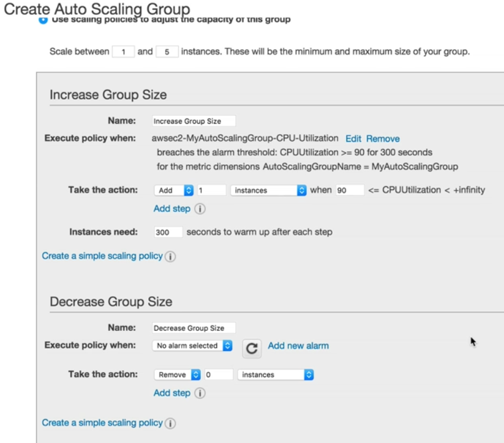Click maximum instances field showing 5
504x443 pixels.
pyautogui.click(x=167, y=52)
